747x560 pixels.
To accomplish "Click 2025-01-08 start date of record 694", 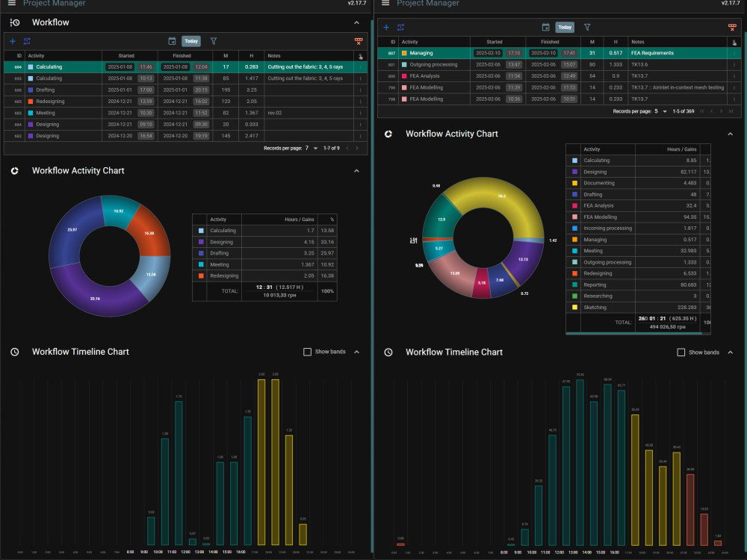I will click(120, 67).
